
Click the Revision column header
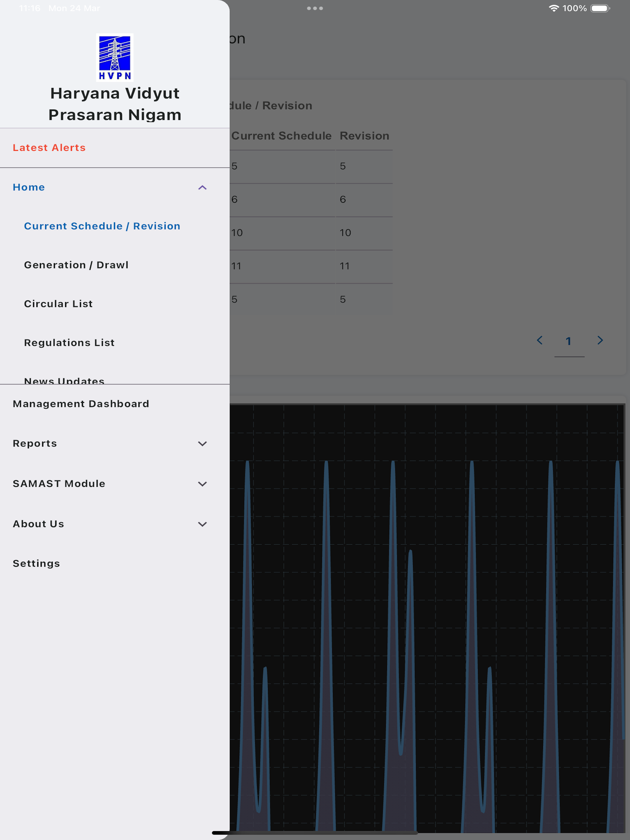[364, 136]
